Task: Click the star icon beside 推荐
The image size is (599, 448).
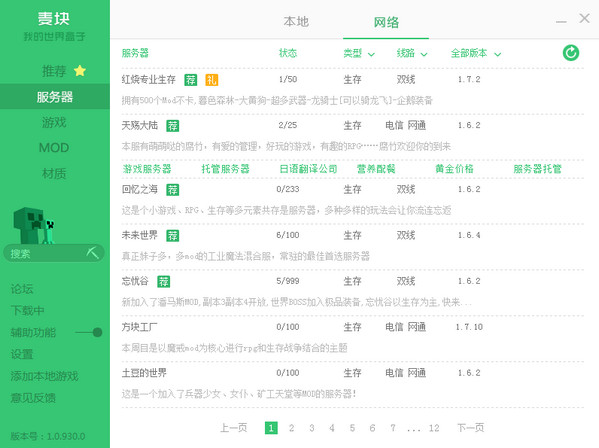Action: point(80,71)
